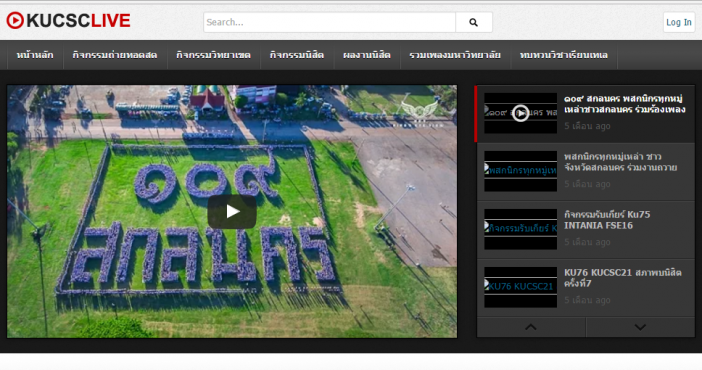Click the KU76 KUCSC21 playlist thumbnail
Image resolution: width=702 pixels, height=370 pixels.
coord(521,287)
